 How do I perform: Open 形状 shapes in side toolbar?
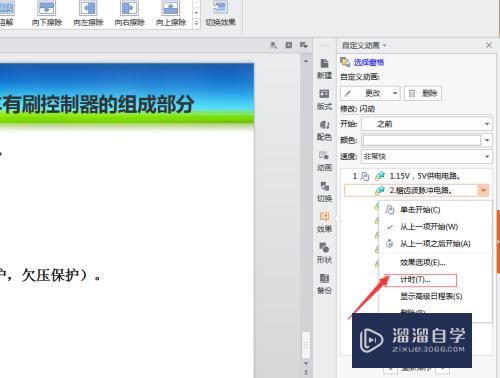[x=324, y=253]
